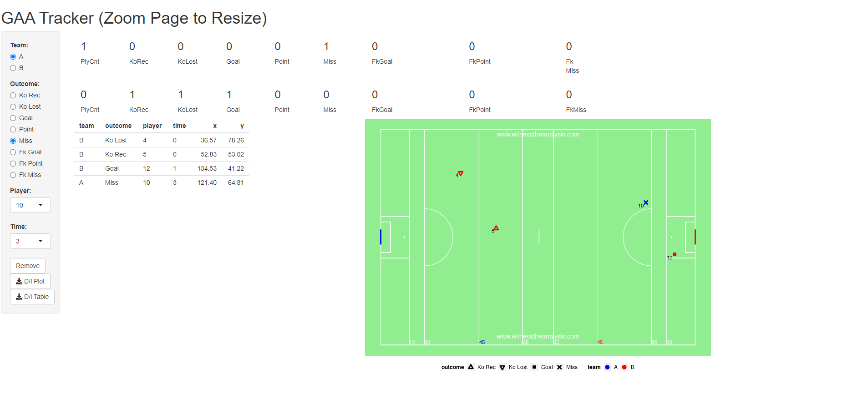Select the table row for player 12 Goal
The image size is (868, 410).
(162, 168)
